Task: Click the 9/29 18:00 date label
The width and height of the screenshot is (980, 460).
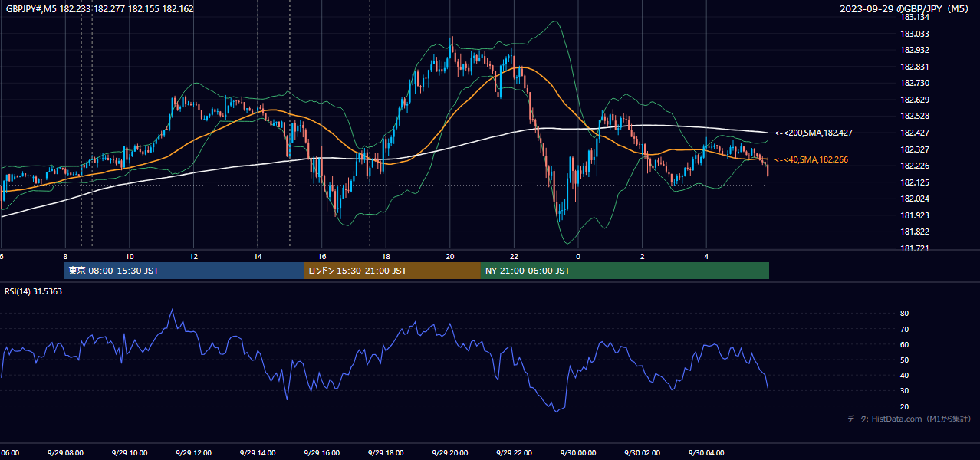Action: pyautogui.click(x=385, y=453)
